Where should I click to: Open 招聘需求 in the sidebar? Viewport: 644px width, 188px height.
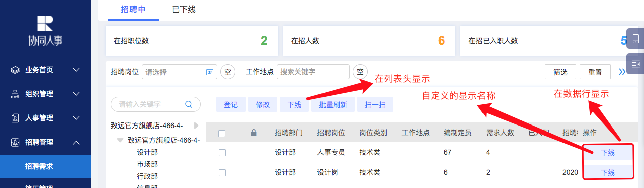coord(45,166)
